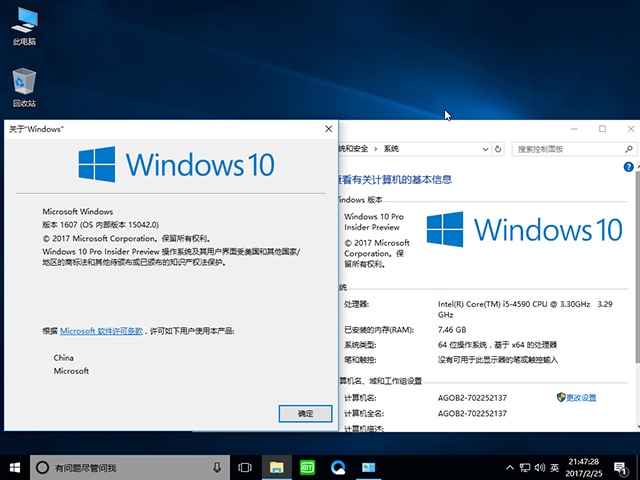Open the Start menu
This screenshot has width=640, height=480.
[15, 467]
